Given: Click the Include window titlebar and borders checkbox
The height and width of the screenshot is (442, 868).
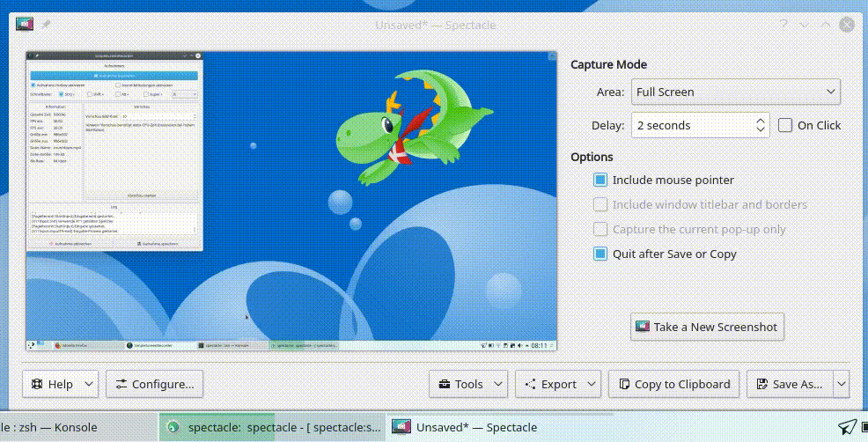Looking at the screenshot, I should [x=600, y=204].
